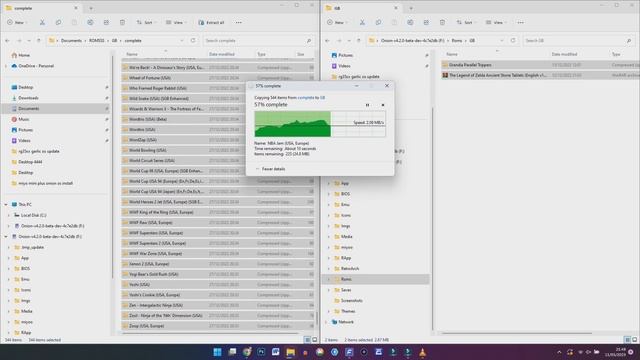Click Delete trash icon in GB window toolbar
Screen dimensions: 640x360
442,22
